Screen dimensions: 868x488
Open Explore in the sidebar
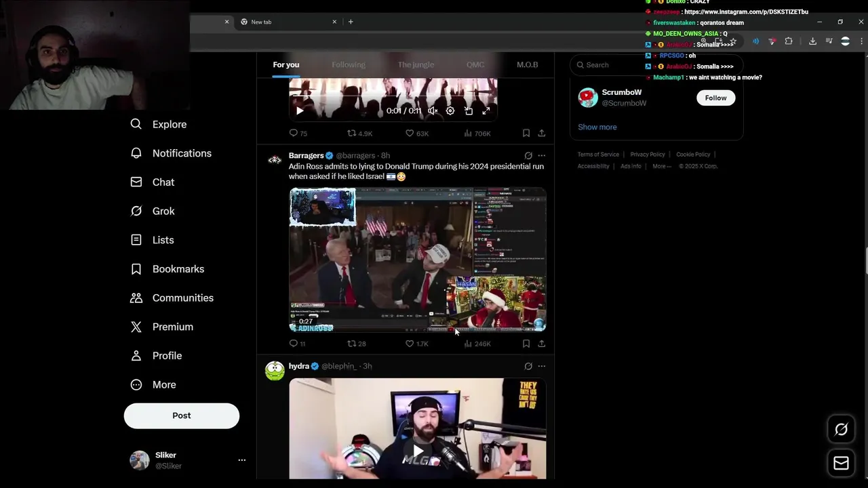[158, 124]
